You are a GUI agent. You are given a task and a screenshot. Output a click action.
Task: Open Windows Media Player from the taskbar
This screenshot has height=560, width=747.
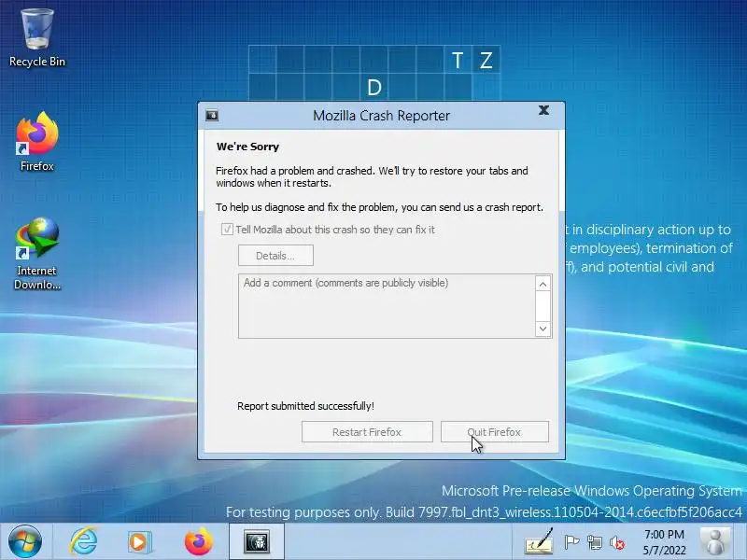pos(139,541)
